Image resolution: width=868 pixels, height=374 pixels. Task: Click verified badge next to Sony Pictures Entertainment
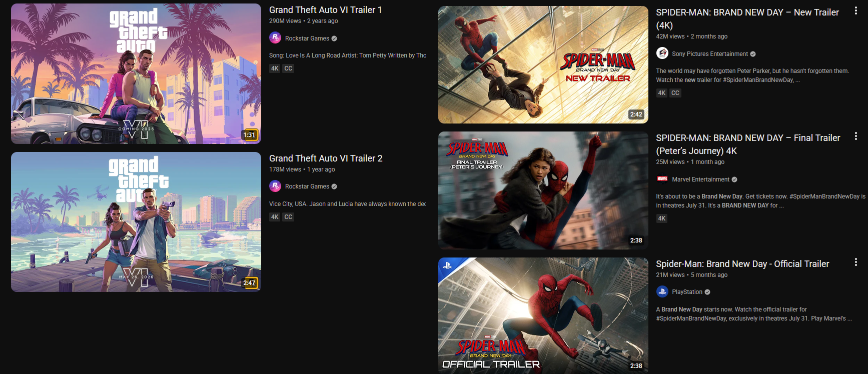(753, 54)
